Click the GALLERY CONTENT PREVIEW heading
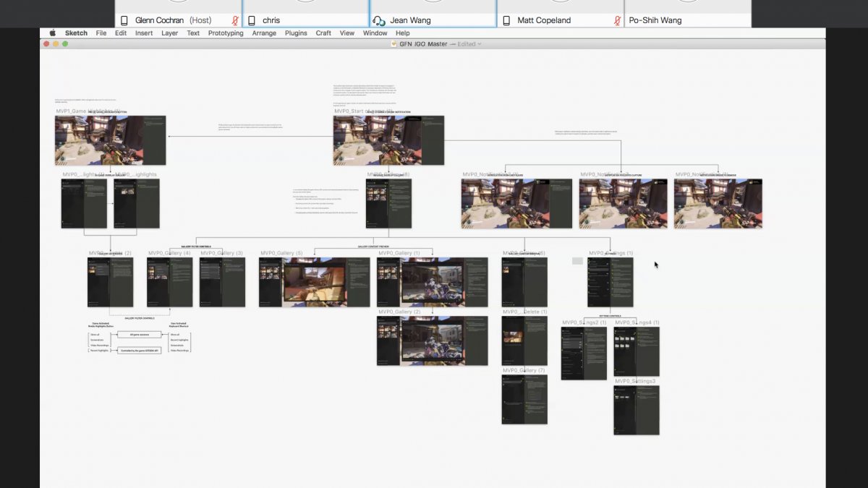This screenshot has width=868, height=488. [374, 246]
